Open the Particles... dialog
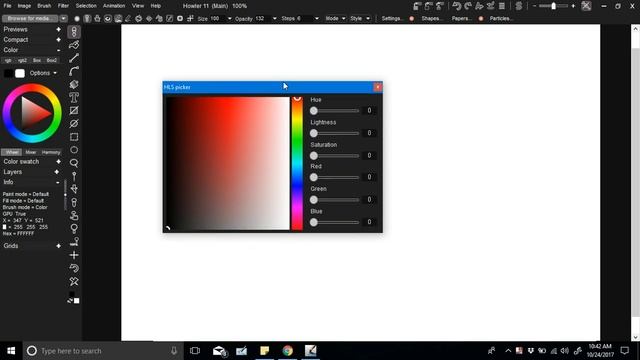Screen dimensions: 640x360 (x=502, y=18)
